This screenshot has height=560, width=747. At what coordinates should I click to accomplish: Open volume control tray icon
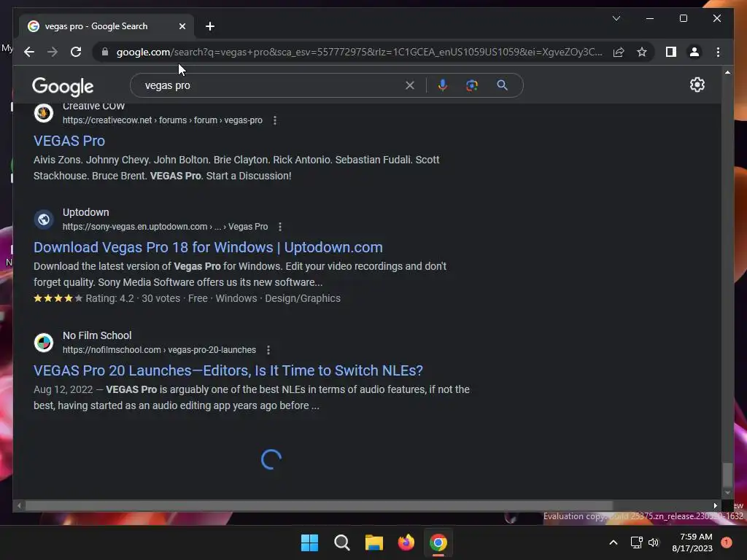pos(654,542)
